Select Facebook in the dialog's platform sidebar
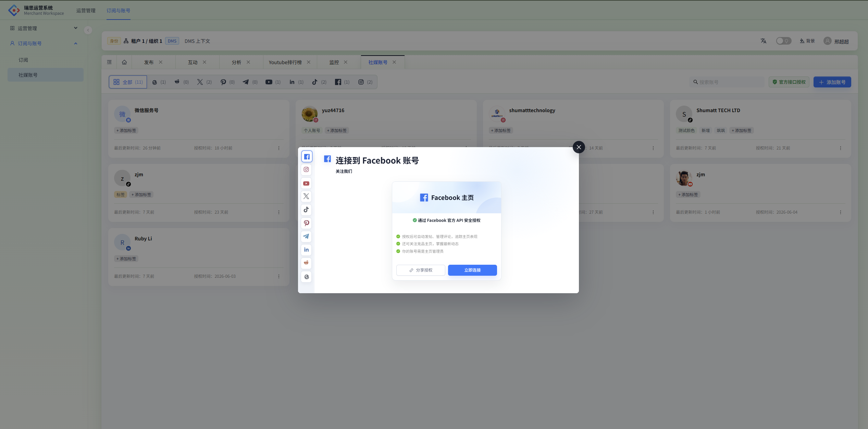 tap(307, 156)
